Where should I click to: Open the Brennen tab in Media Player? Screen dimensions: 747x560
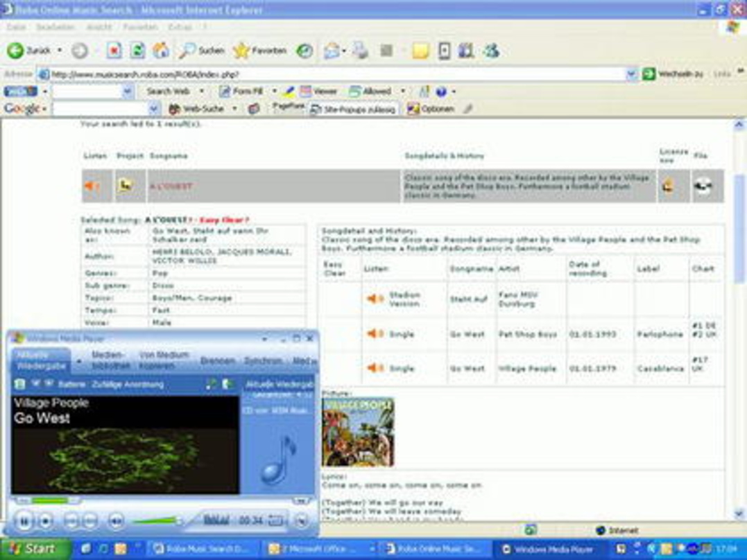(217, 360)
